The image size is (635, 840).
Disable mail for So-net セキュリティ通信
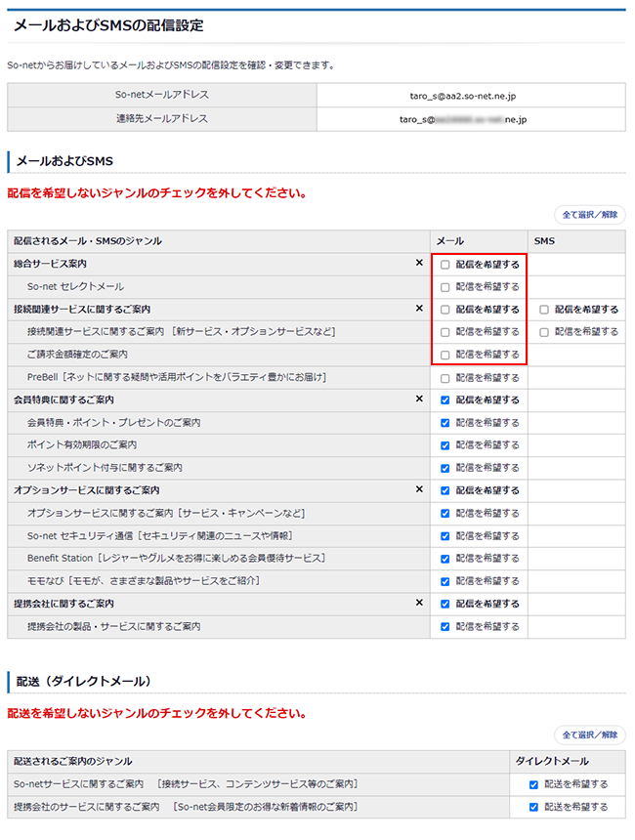[445, 536]
